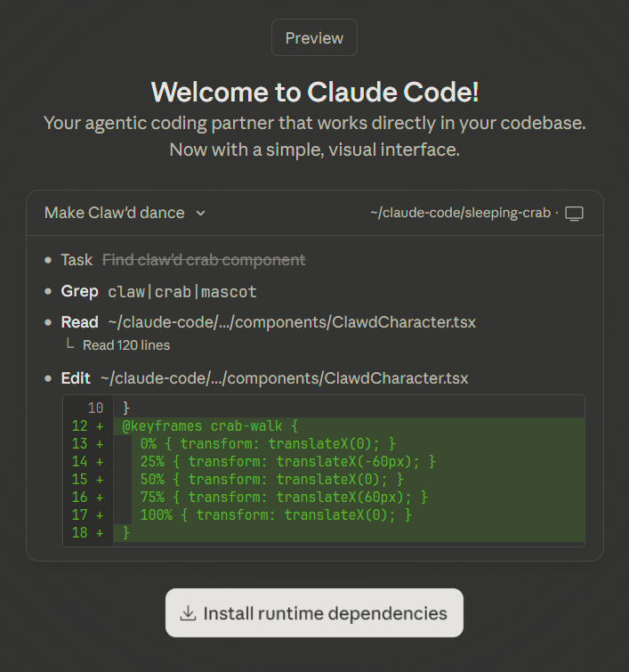Screen dimensions: 629x672
Task: Click the Welcome to Claude Code! heading
Action: click(315, 92)
